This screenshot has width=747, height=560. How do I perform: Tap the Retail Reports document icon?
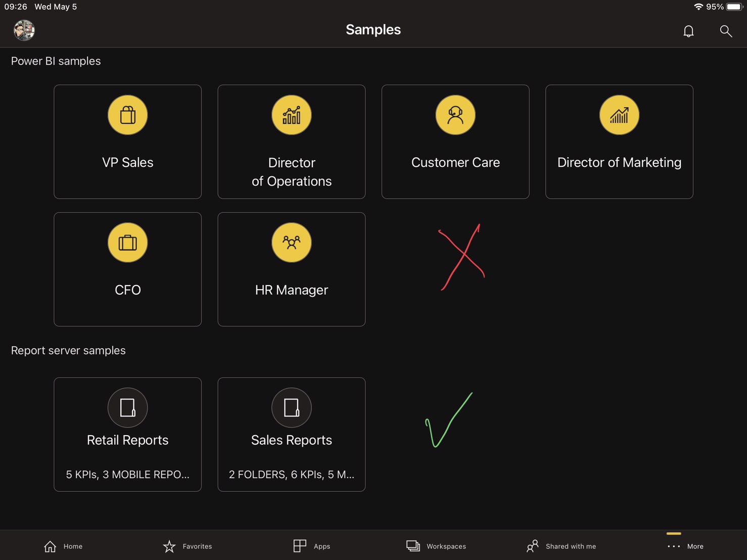[x=128, y=408]
